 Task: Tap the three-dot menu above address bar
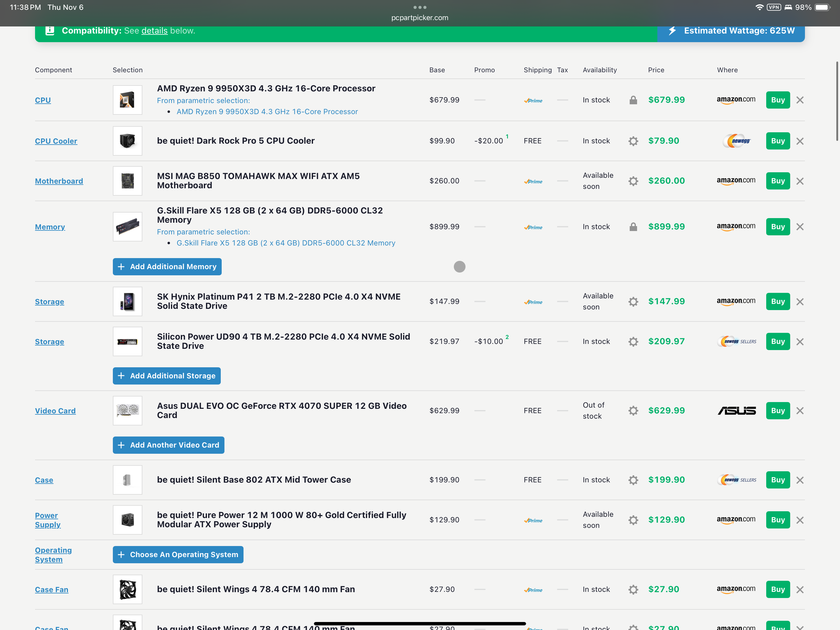(420, 7)
